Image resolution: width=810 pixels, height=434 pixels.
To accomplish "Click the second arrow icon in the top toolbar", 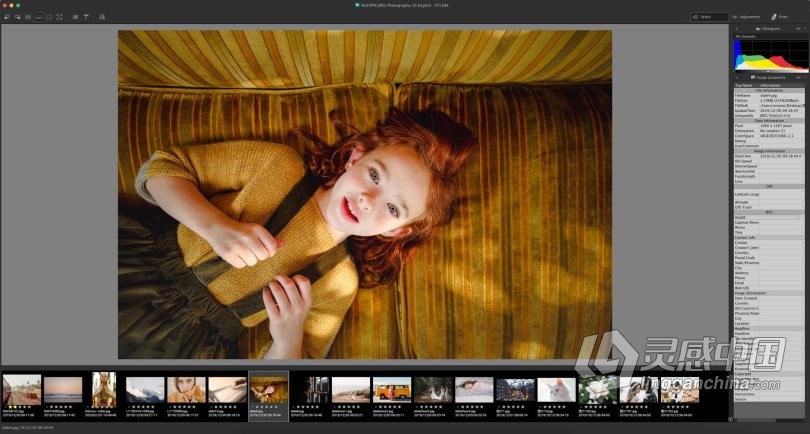I will point(18,17).
